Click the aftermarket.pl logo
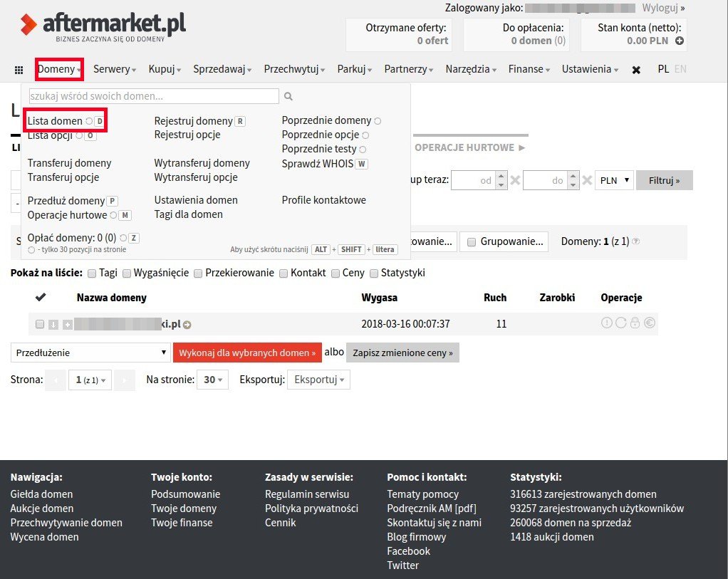The height and width of the screenshot is (579, 728). (103, 26)
